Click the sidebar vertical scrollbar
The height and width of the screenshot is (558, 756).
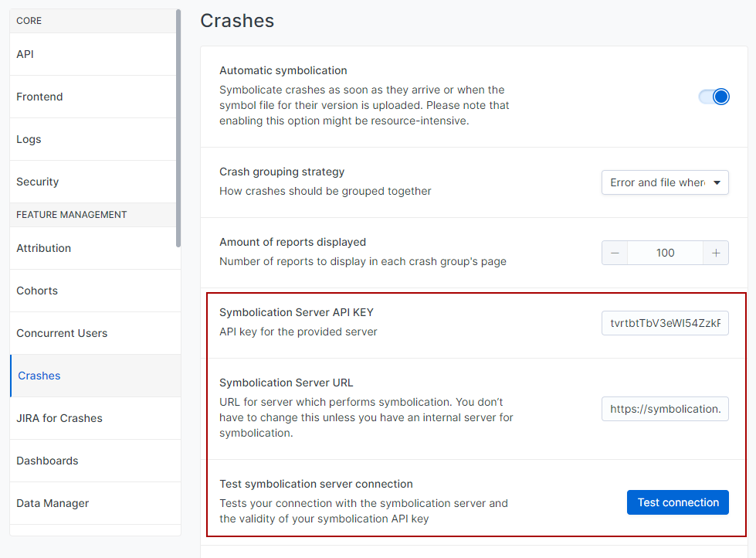(178, 128)
